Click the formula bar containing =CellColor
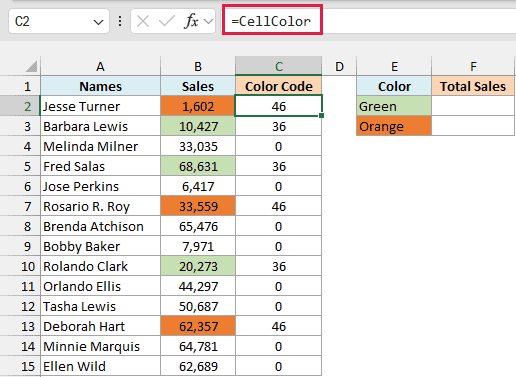 coord(369,21)
